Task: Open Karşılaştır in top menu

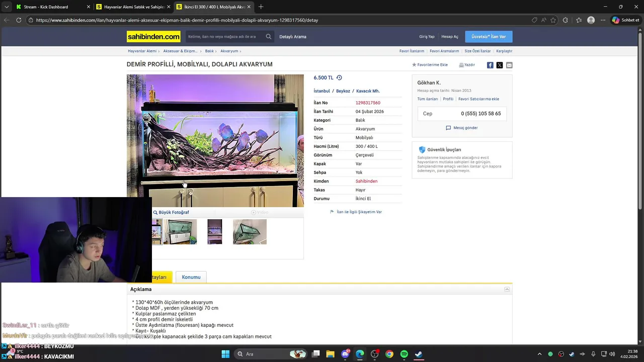Action: coord(504,51)
